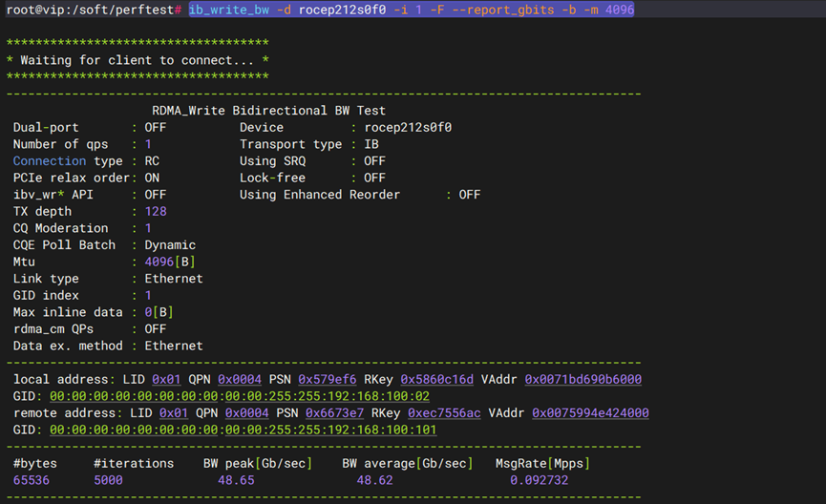
Task: Open the local PSN value 0x579ef6
Action: tap(331, 380)
